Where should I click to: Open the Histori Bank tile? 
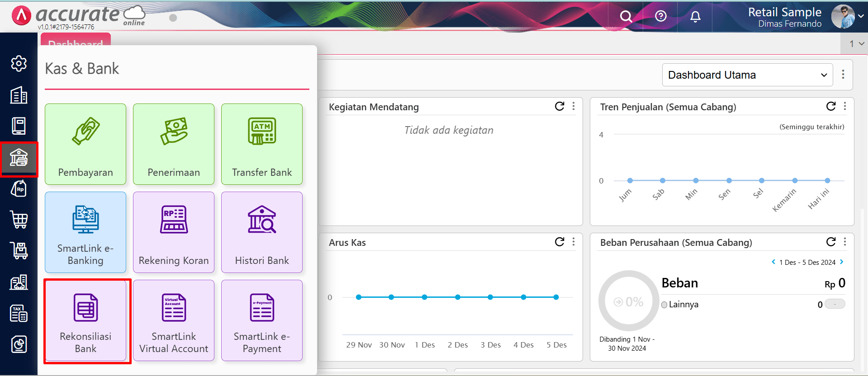[x=262, y=232]
